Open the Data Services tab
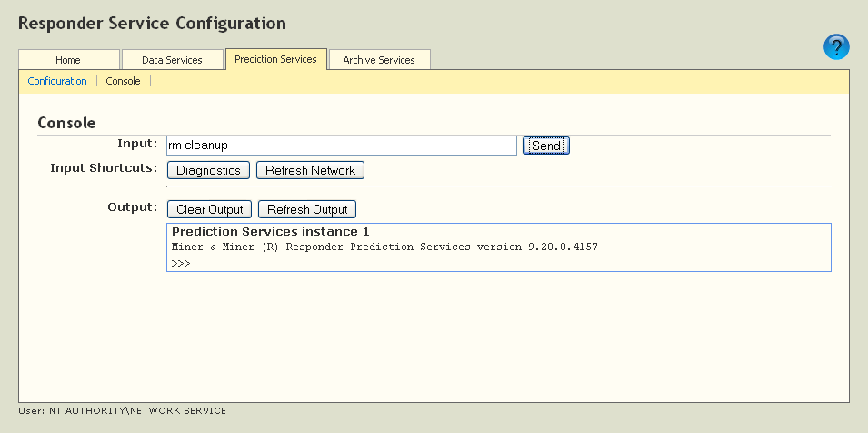Screen dimensions: 868x433 (x=172, y=60)
